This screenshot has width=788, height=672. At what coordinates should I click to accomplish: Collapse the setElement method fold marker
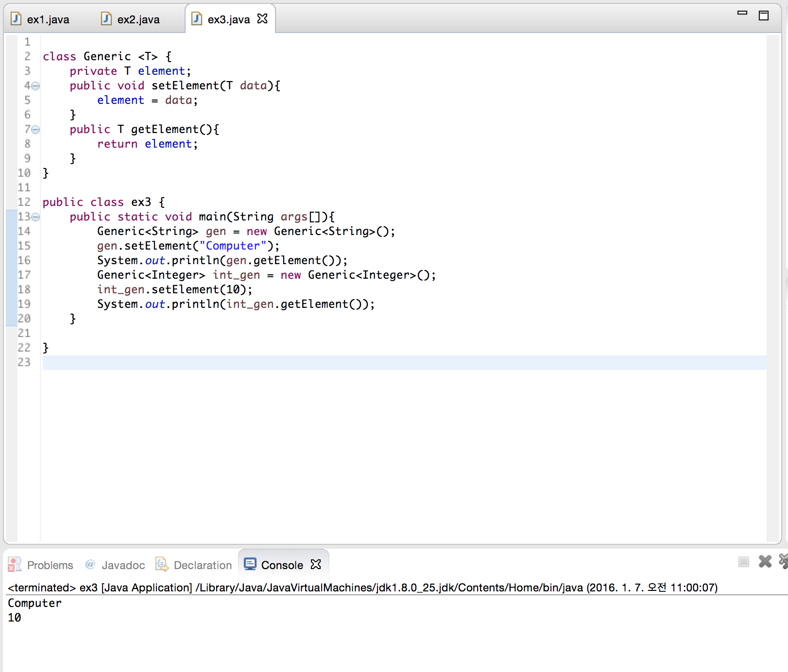pyautogui.click(x=34, y=86)
